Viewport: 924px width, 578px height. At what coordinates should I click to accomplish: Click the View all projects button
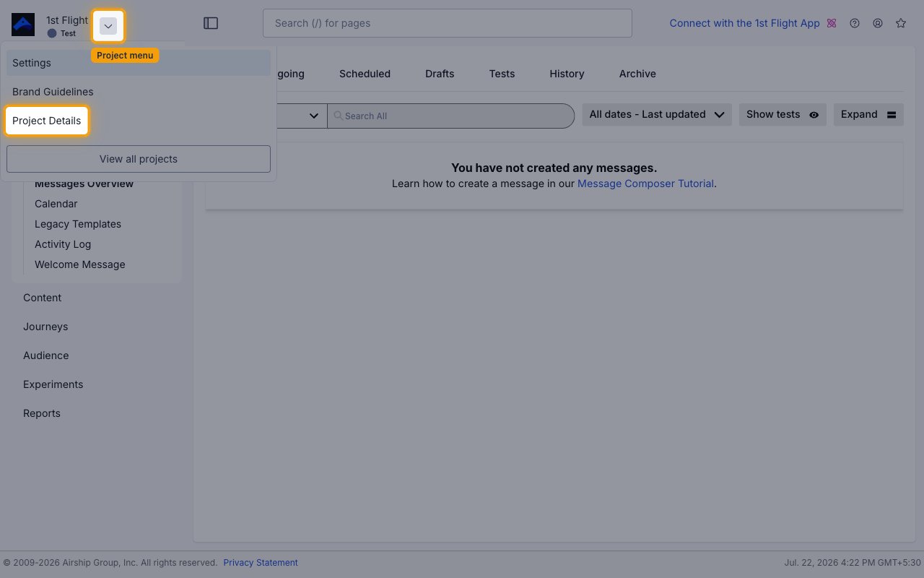click(139, 159)
